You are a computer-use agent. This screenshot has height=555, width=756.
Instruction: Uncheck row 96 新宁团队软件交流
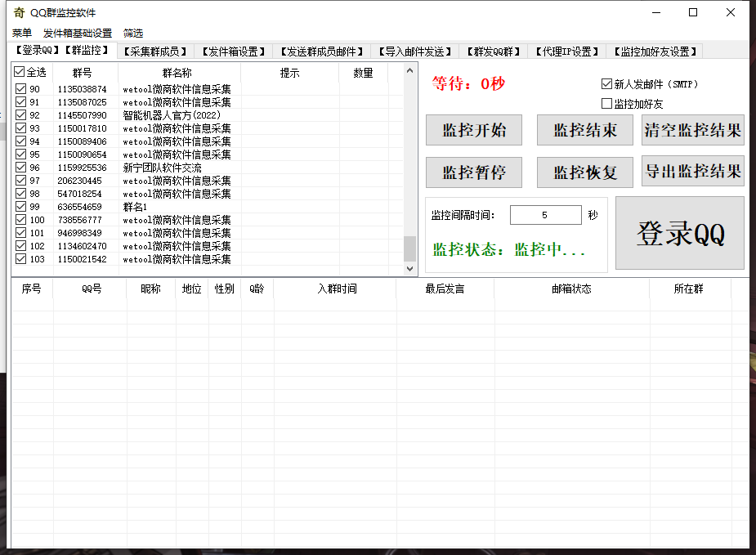[x=20, y=168]
